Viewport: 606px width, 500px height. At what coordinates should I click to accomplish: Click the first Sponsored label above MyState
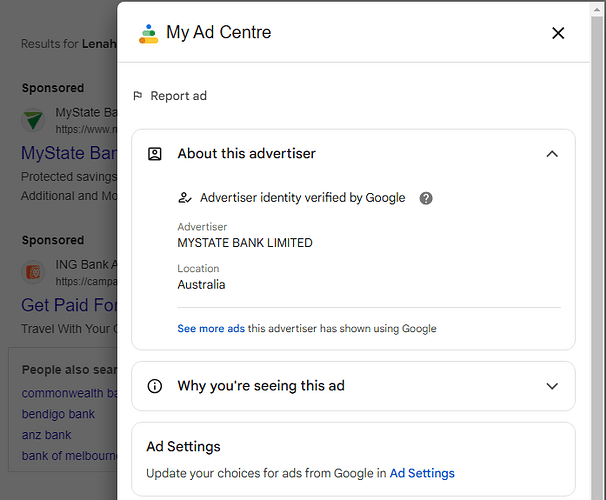(53, 88)
